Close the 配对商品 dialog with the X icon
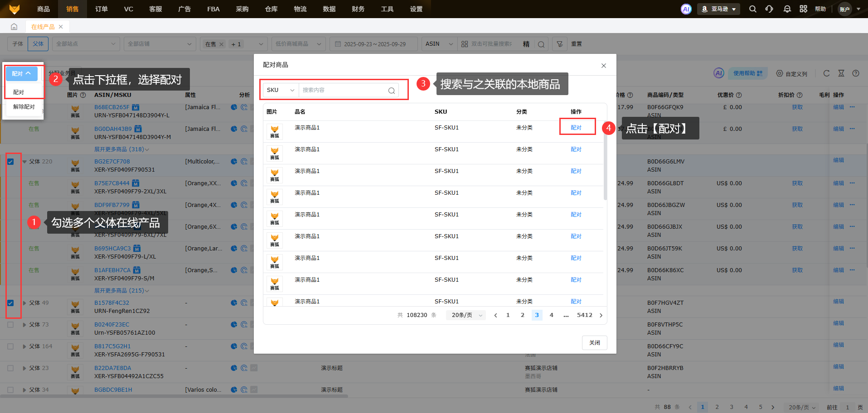 click(x=604, y=66)
